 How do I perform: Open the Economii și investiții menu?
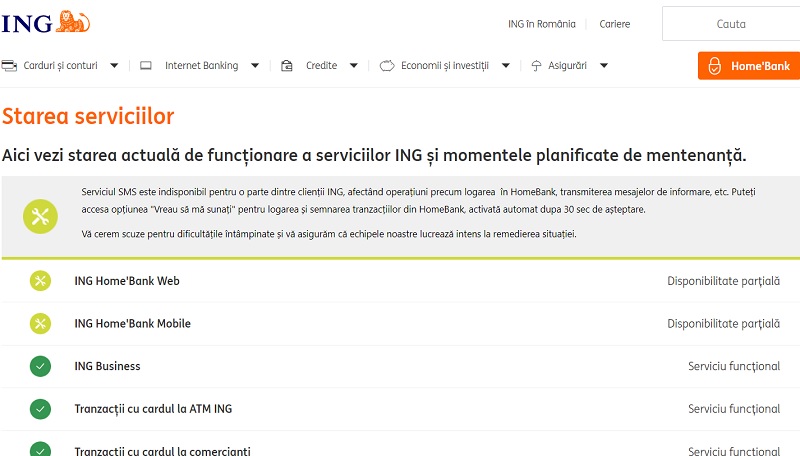coord(445,65)
